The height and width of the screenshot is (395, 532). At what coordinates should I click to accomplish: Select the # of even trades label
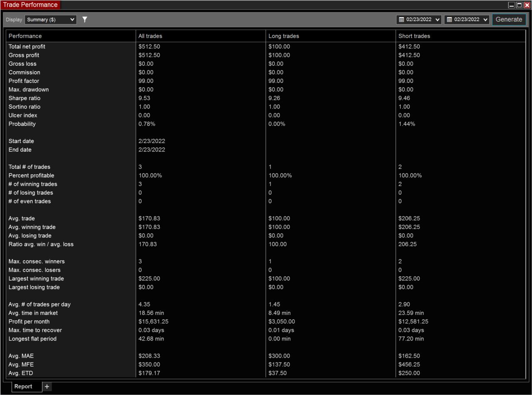tap(30, 201)
